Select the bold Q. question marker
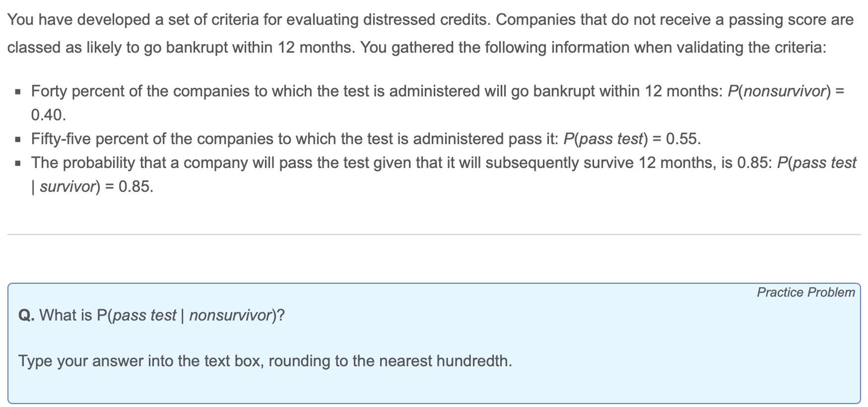This screenshot has height=407, width=868. (x=26, y=315)
